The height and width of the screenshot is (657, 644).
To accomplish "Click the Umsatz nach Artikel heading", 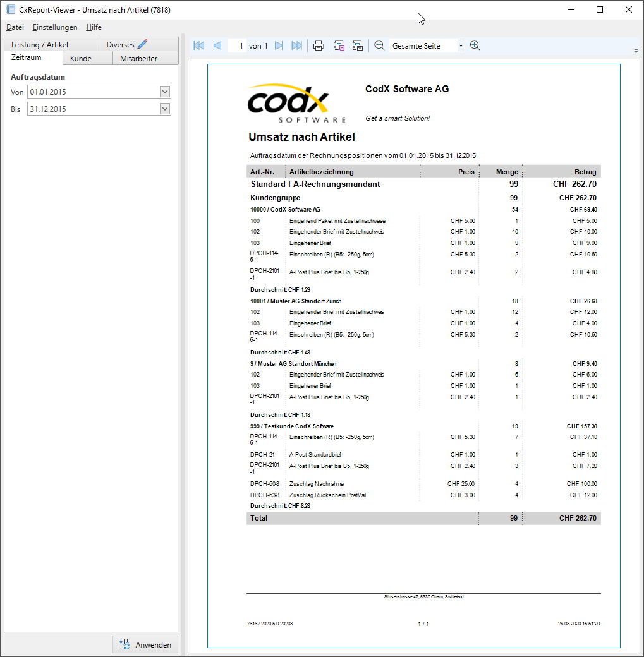I will pos(301,137).
